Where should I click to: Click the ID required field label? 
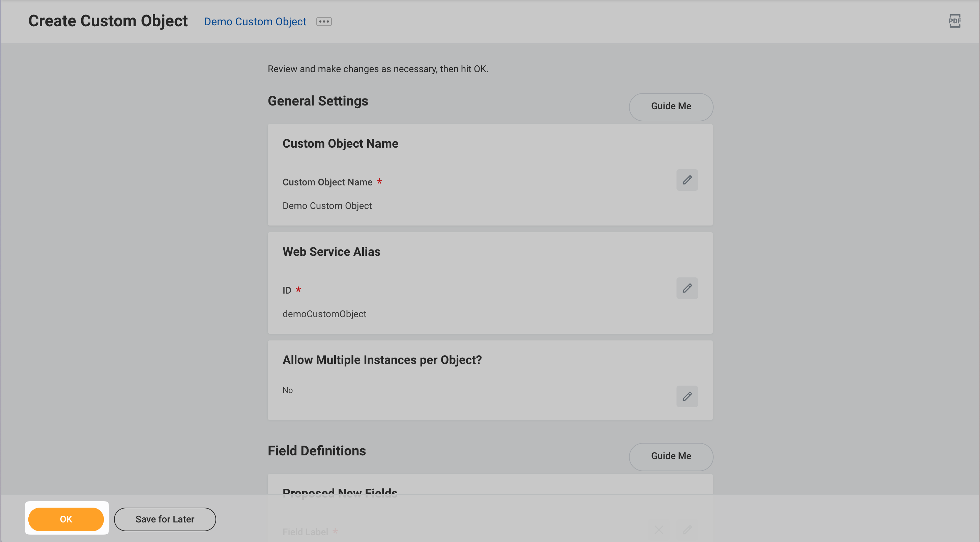tap(286, 290)
